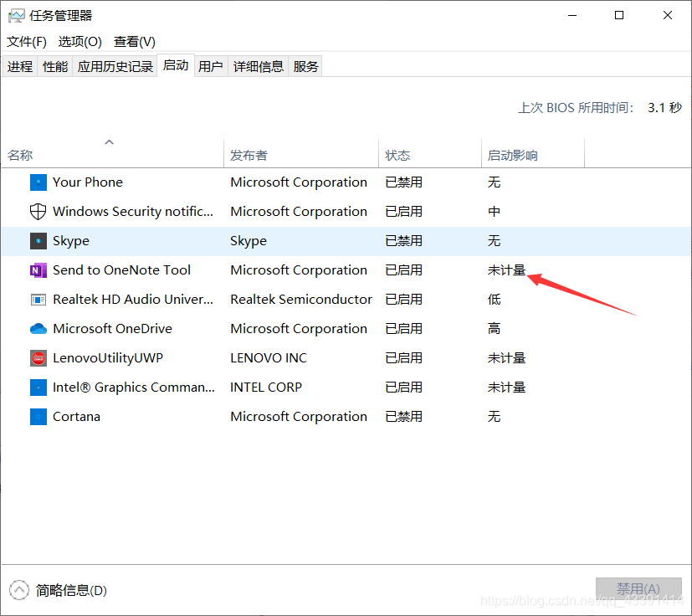Maximize the Task Manager window
This screenshot has width=692, height=616.
[x=619, y=15]
